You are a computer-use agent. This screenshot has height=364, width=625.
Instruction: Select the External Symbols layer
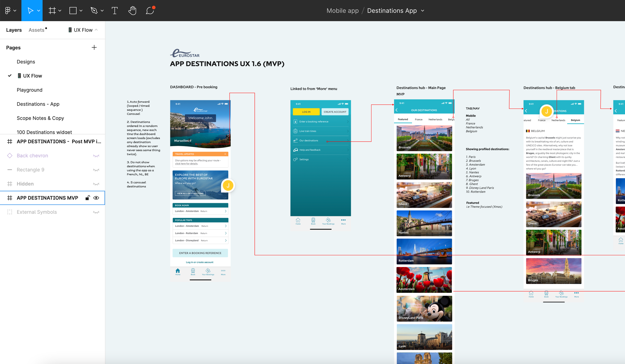(37, 212)
